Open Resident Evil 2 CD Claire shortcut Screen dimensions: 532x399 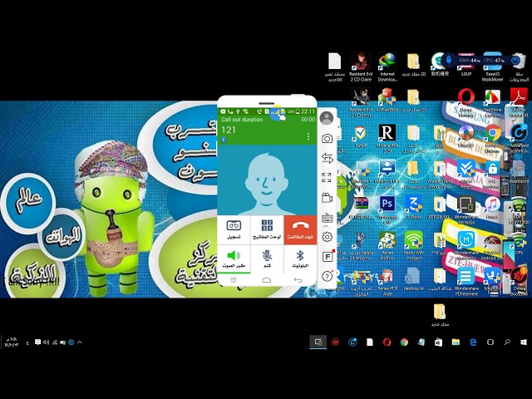point(361,66)
